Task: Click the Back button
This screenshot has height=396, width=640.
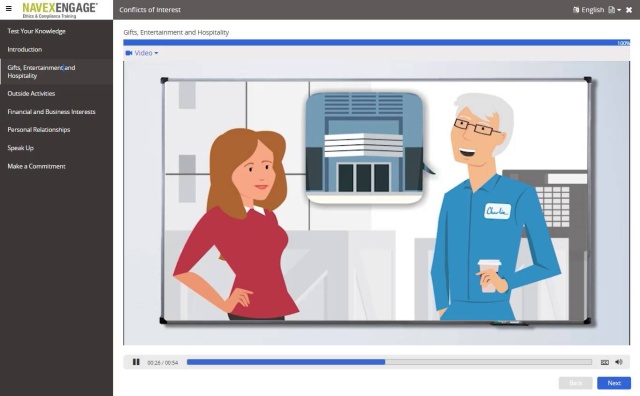Action: pyautogui.click(x=576, y=383)
